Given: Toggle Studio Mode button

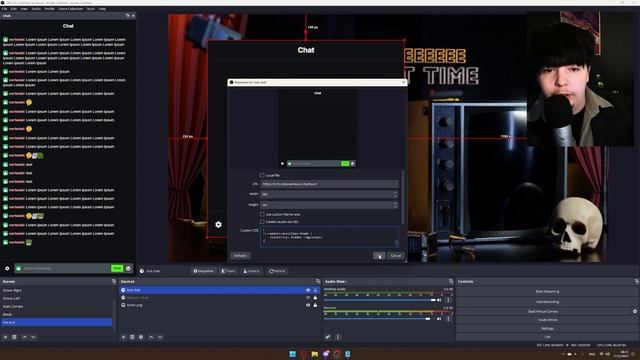Looking at the screenshot, I should pos(547,320).
